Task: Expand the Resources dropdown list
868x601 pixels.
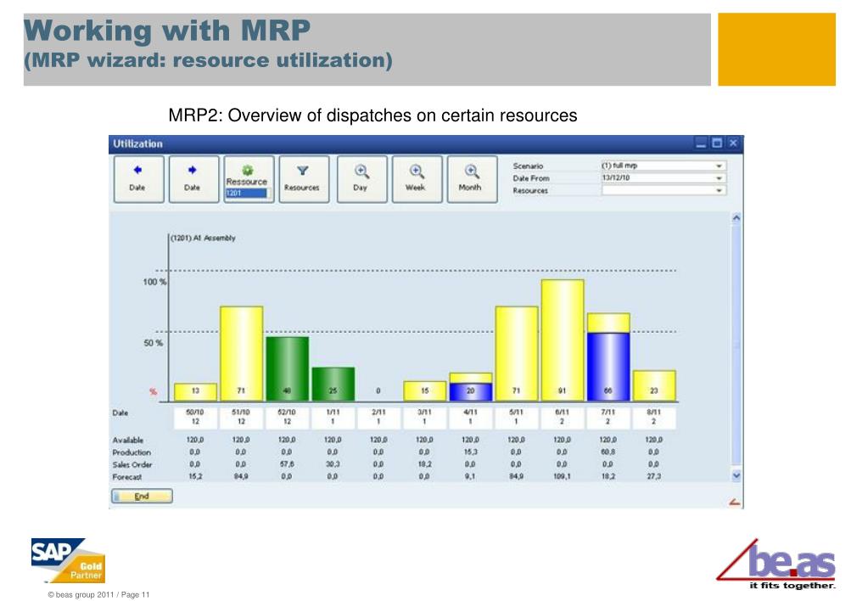Action: click(x=720, y=191)
